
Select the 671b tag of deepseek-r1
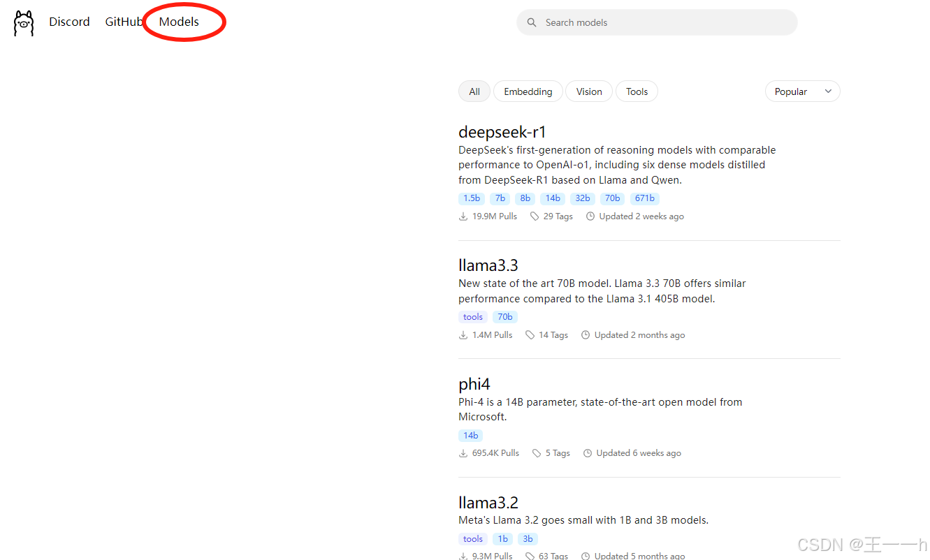[x=645, y=198]
